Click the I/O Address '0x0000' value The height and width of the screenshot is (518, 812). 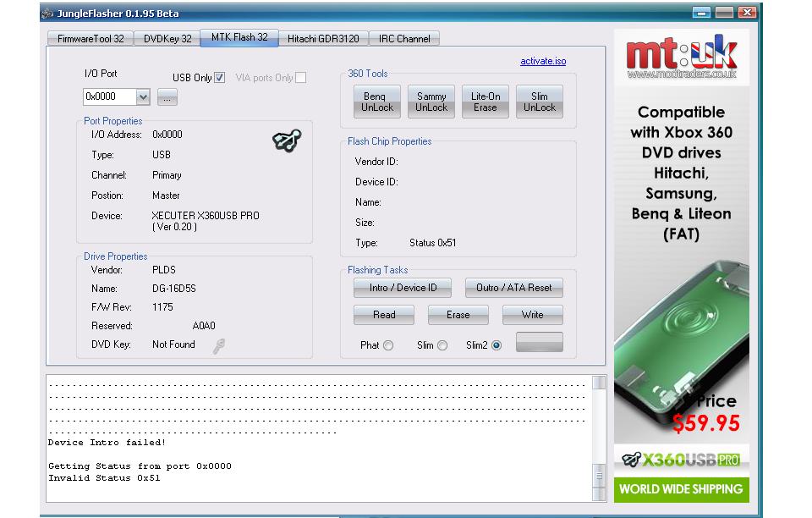pos(167,135)
